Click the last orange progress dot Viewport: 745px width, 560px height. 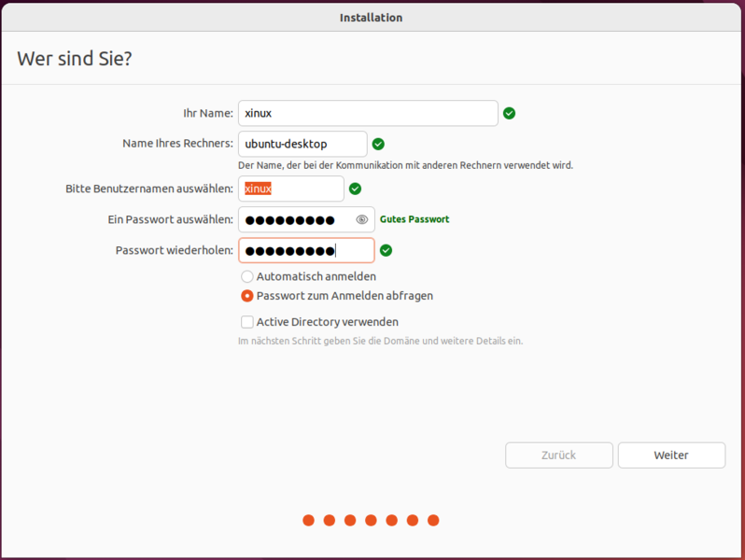click(x=433, y=521)
